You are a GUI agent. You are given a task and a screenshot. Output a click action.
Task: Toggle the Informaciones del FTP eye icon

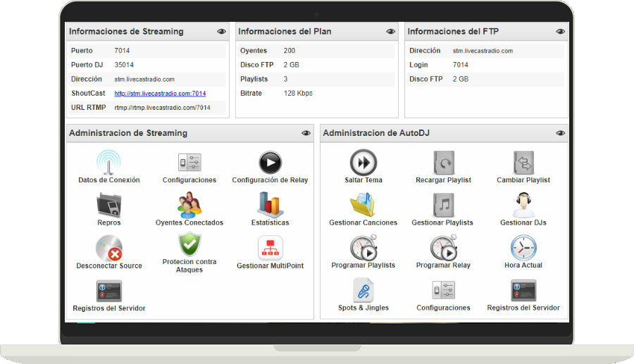tap(560, 32)
